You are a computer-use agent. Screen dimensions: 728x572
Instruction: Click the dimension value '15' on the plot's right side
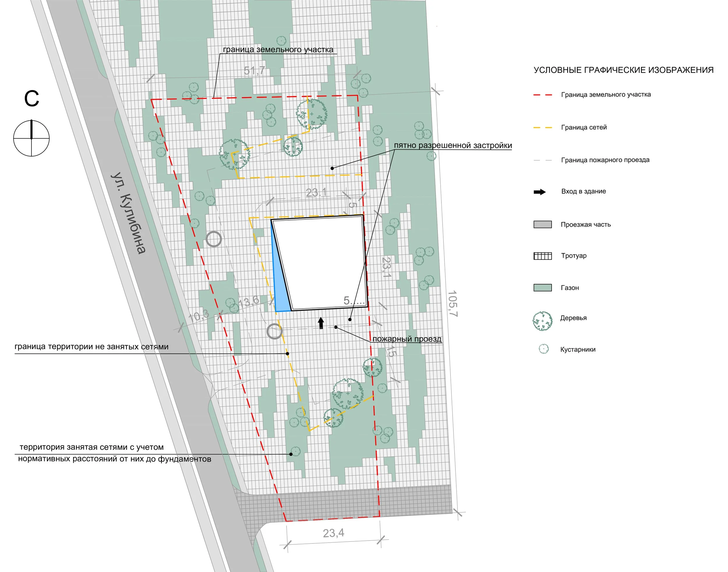(x=392, y=352)
